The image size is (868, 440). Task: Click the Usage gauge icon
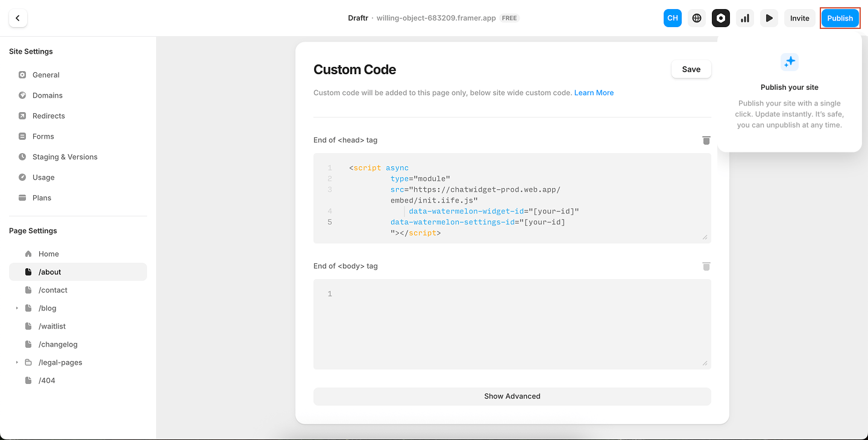pos(22,177)
